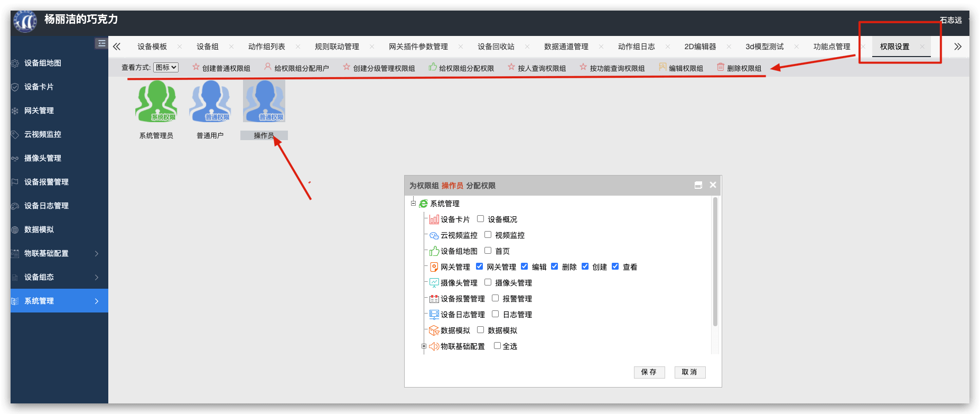Open 数据模拟 sidebar item
The width and height of the screenshot is (980, 414).
(59, 229)
